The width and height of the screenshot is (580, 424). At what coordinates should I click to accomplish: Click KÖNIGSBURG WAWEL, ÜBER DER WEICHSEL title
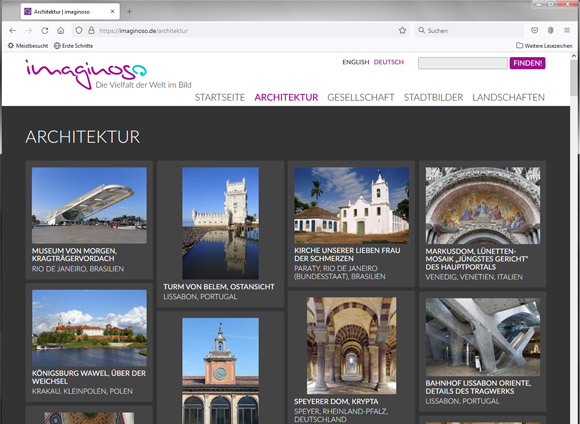pyautogui.click(x=89, y=377)
